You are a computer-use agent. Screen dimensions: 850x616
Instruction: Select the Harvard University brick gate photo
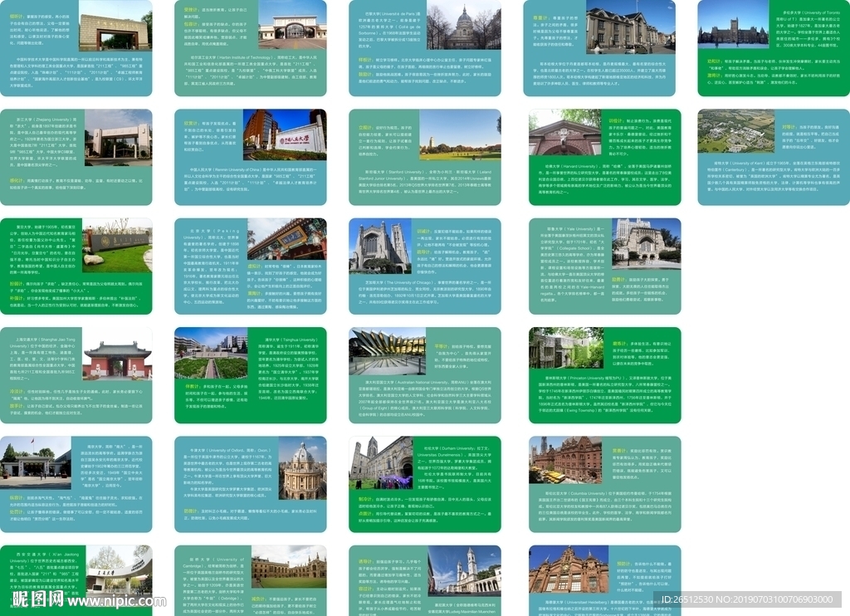[564, 133]
